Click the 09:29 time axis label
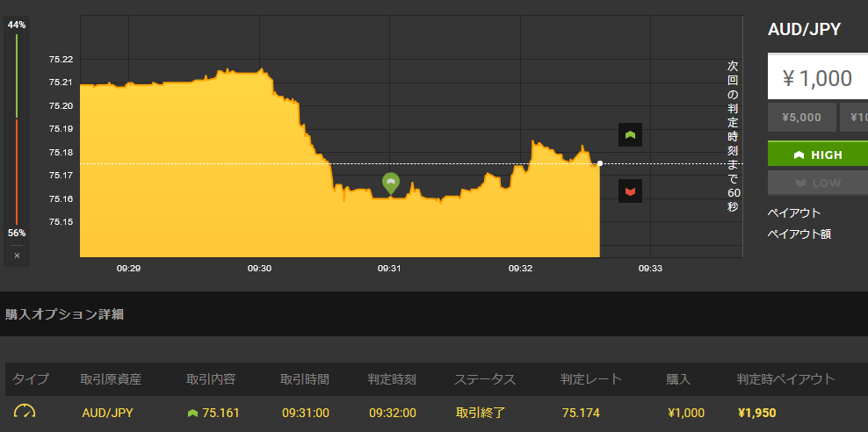 (128, 269)
